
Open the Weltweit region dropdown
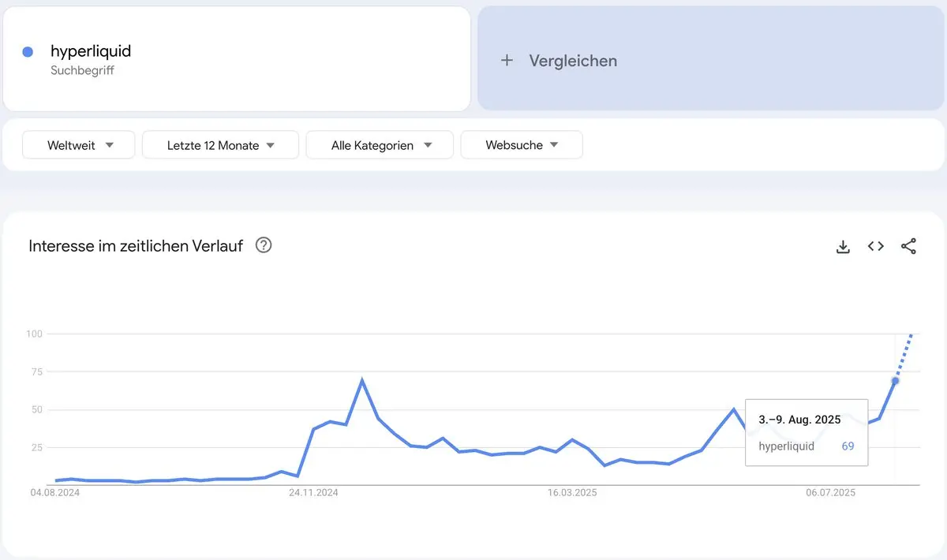coord(79,145)
